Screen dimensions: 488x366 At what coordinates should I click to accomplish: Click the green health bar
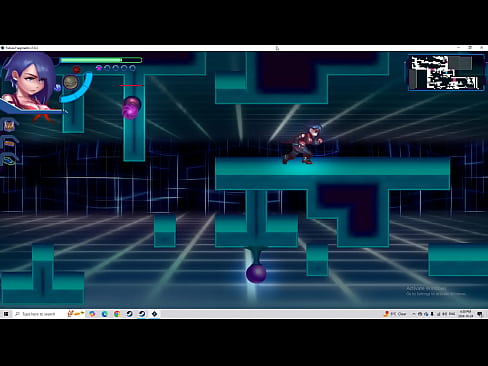(x=101, y=60)
